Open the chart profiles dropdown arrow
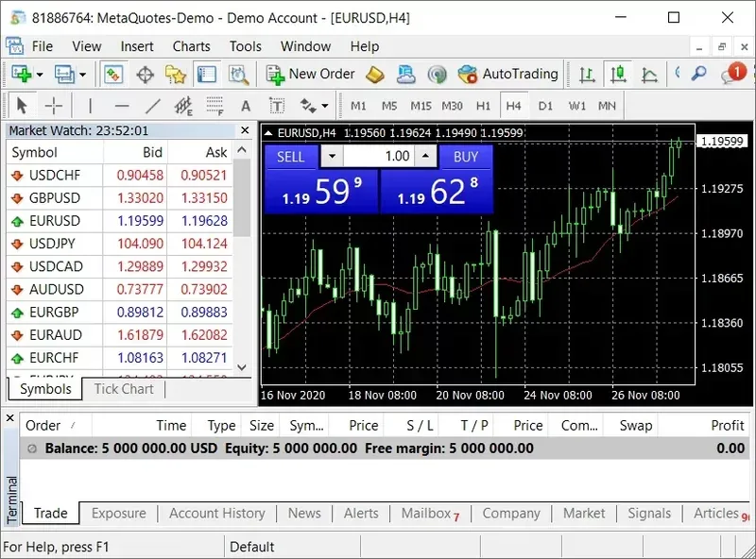This screenshot has height=559, width=756. pos(83,75)
